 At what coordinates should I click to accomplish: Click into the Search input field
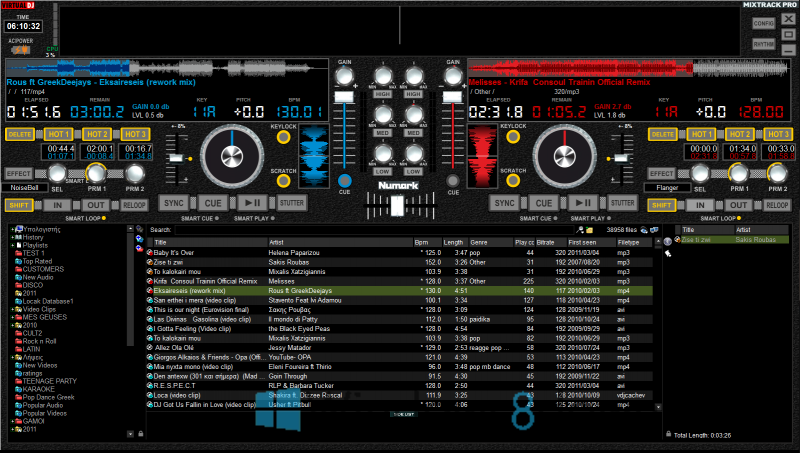point(375,230)
